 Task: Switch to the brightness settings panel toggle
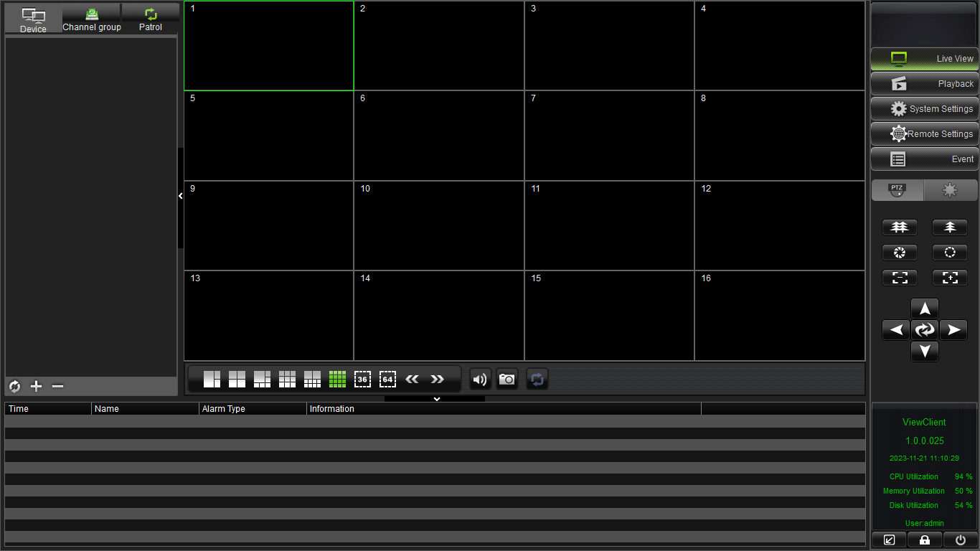click(x=950, y=190)
